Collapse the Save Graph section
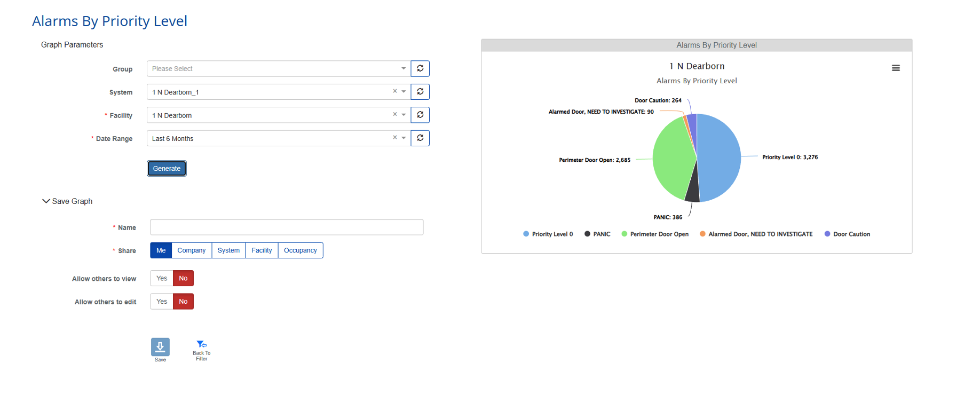This screenshot has width=980, height=394. [x=46, y=201]
